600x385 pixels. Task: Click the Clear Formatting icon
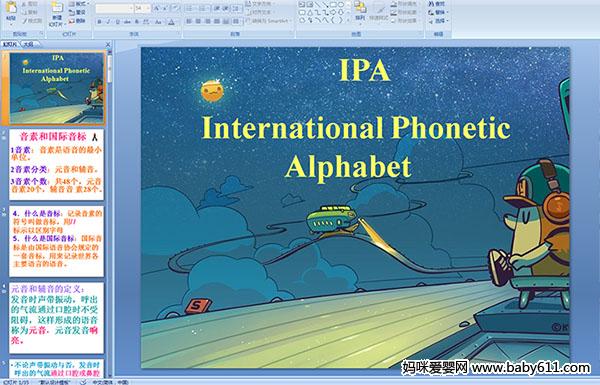coord(175,8)
